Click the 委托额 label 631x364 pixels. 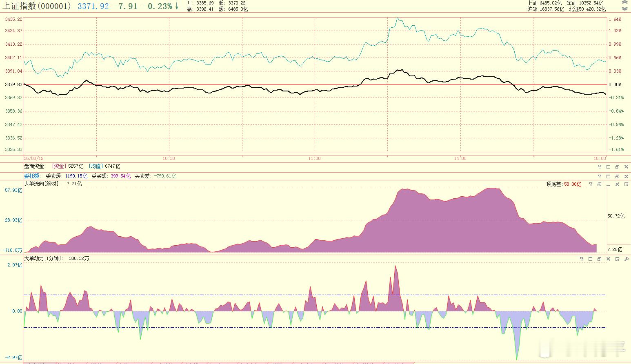pyautogui.click(x=32, y=176)
